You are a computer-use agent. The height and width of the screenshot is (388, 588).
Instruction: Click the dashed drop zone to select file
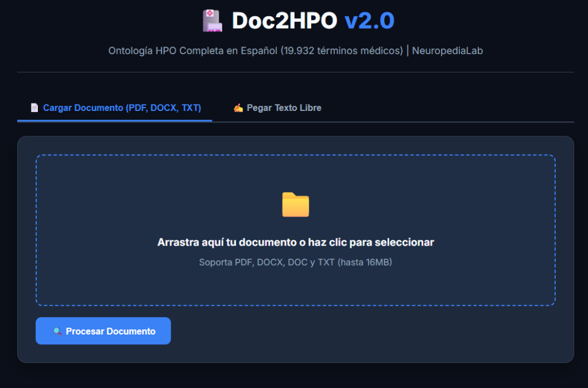click(x=296, y=230)
